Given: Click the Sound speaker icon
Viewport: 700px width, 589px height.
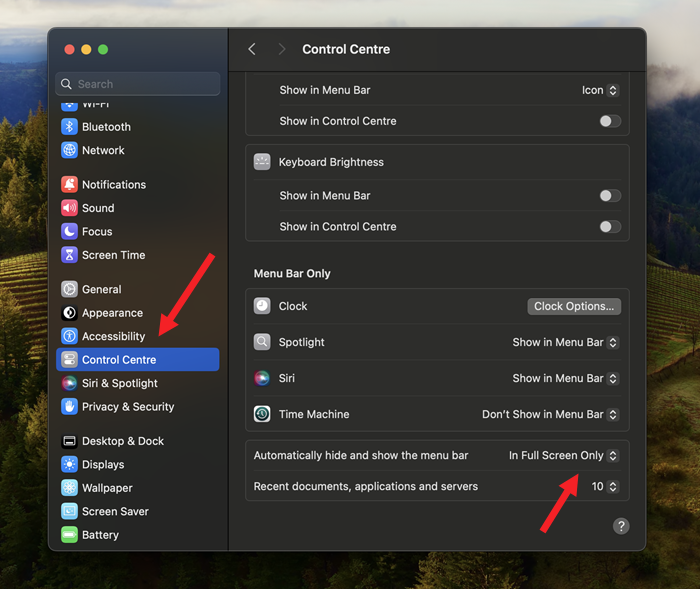Looking at the screenshot, I should 69,208.
